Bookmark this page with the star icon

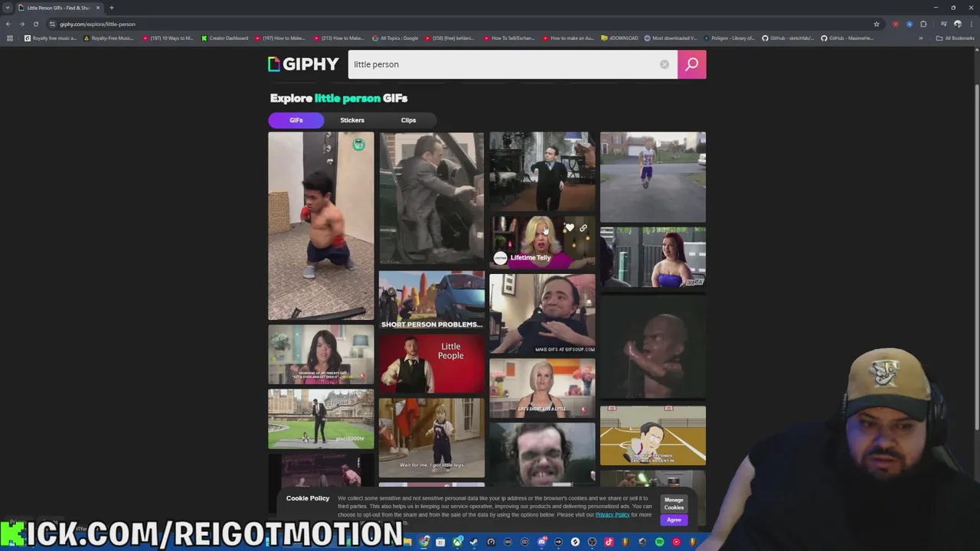(877, 24)
